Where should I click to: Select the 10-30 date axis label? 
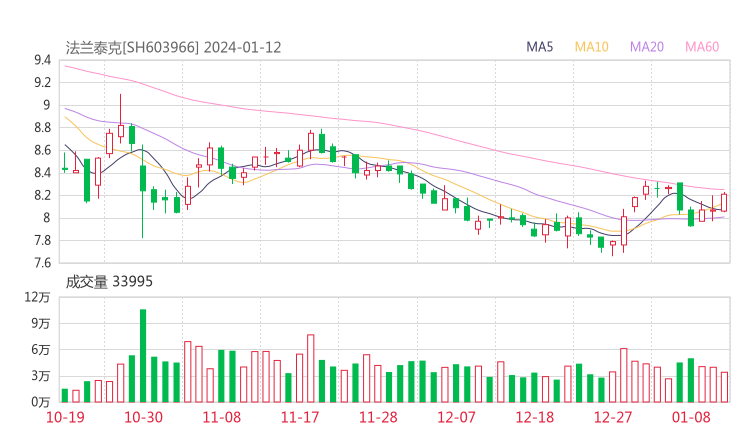tap(143, 417)
